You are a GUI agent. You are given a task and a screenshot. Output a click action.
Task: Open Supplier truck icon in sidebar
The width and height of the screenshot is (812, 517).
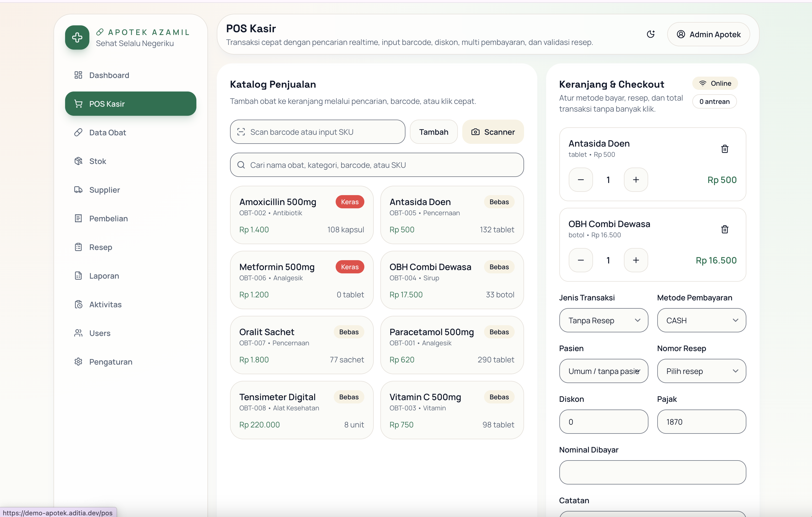tap(78, 190)
